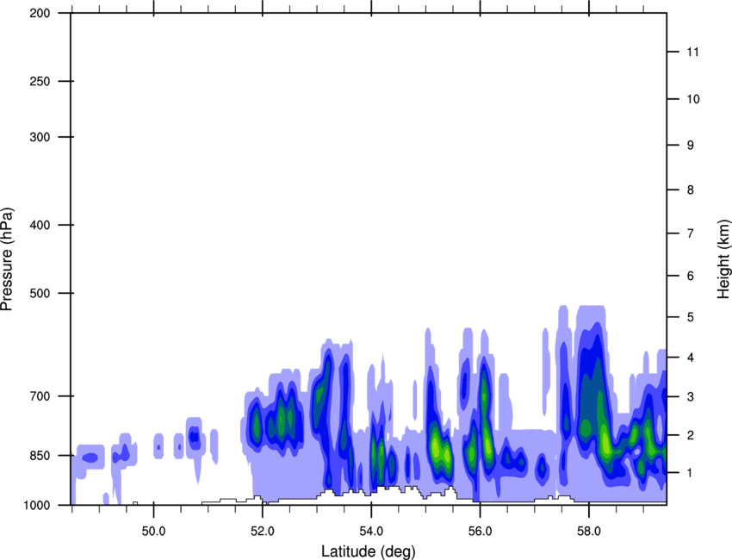Click the 'Height (km)' axis title
Image resolution: width=732 pixels, height=560 pixels.
[x=723, y=259]
